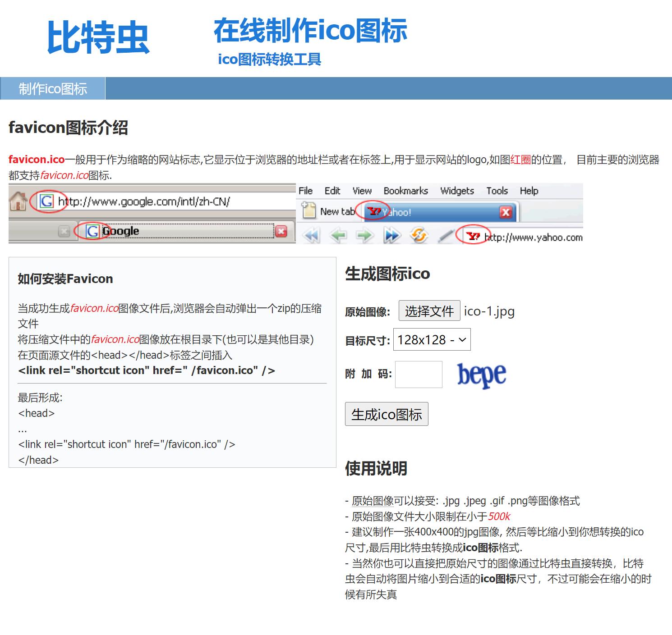Click the bold link rel shortcut icon code line
672x635 pixels.
(x=146, y=370)
